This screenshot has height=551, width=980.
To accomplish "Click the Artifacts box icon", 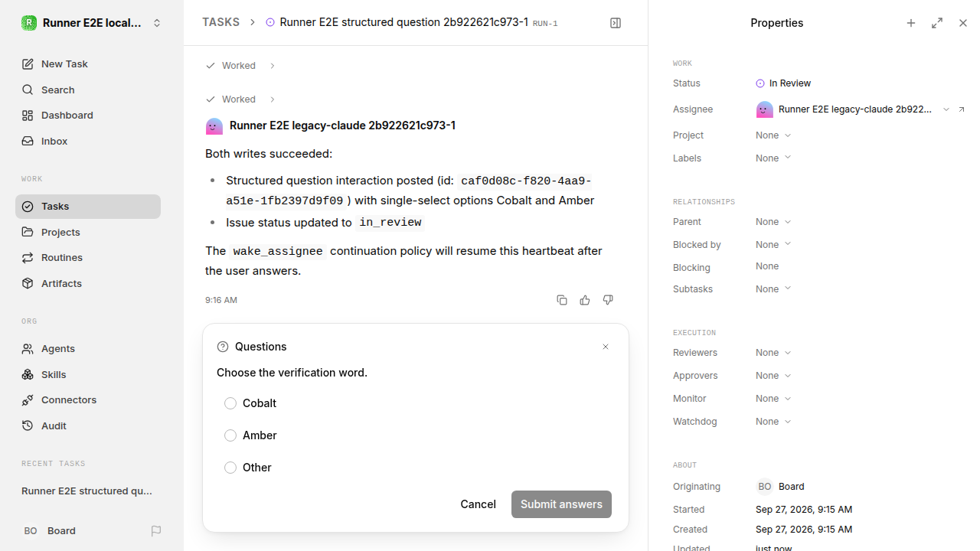I will click(28, 283).
